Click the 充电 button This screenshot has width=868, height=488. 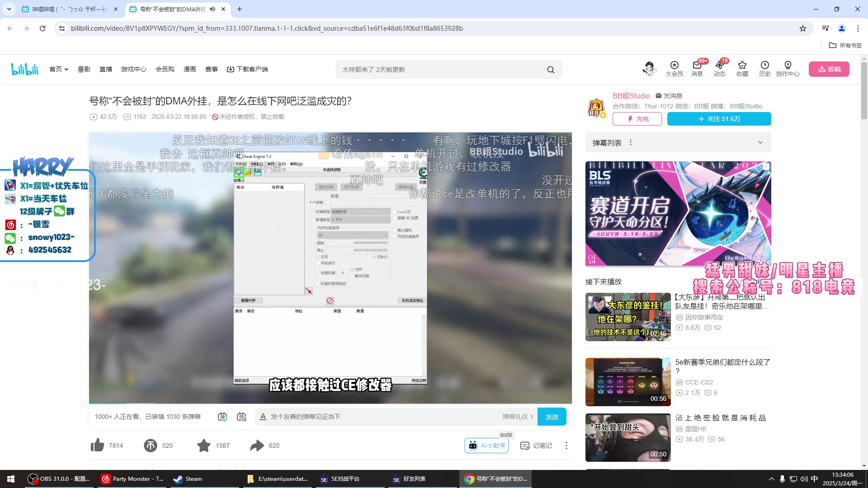637,119
